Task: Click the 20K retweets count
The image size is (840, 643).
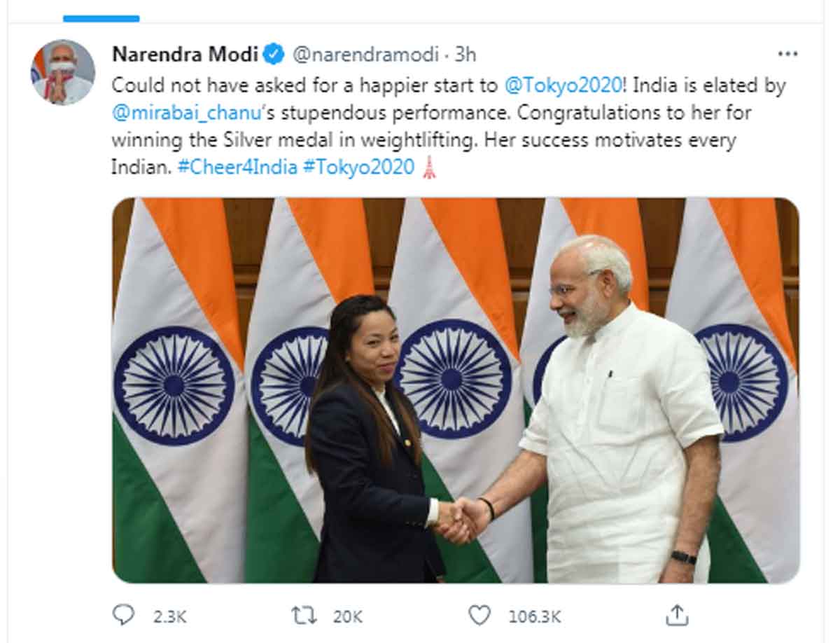Action: tap(347, 616)
